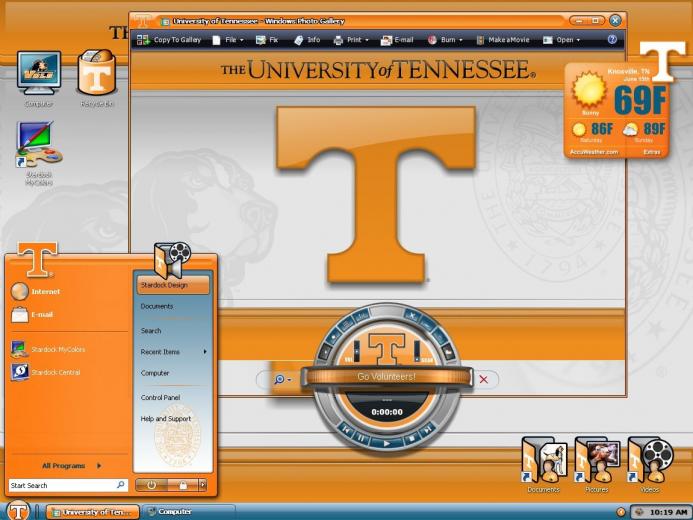Click the orange T Start button

coord(18,511)
